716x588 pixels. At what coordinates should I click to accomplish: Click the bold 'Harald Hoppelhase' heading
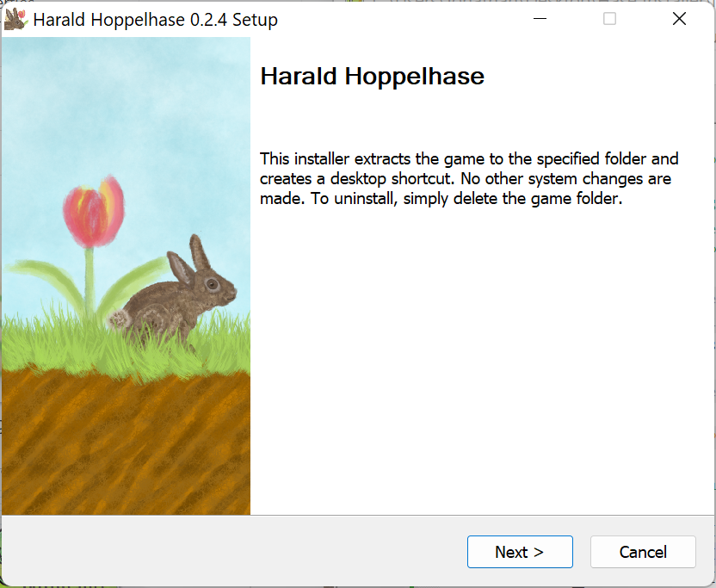[x=372, y=77]
